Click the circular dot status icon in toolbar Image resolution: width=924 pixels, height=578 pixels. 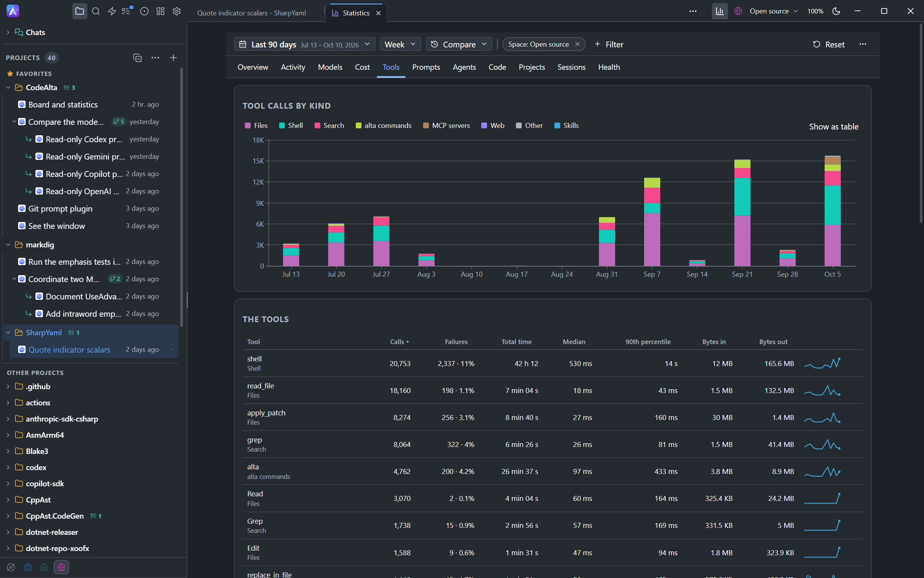[144, 12]
